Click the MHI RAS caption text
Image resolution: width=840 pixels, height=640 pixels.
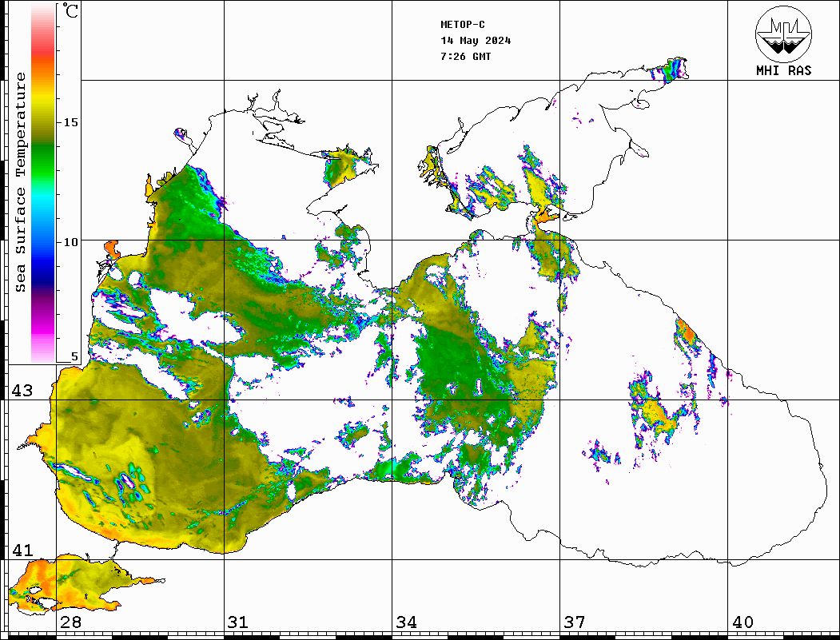click(784, 70)
